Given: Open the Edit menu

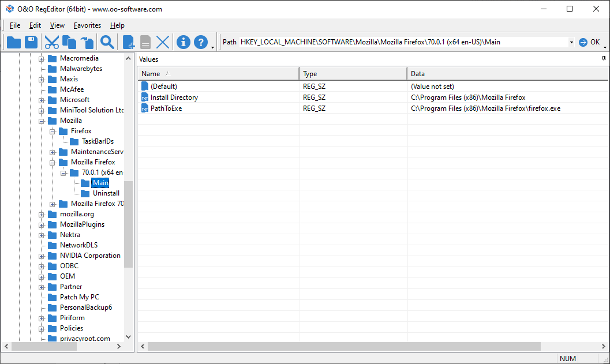Looking at the screenshot, I should (35, 25).
